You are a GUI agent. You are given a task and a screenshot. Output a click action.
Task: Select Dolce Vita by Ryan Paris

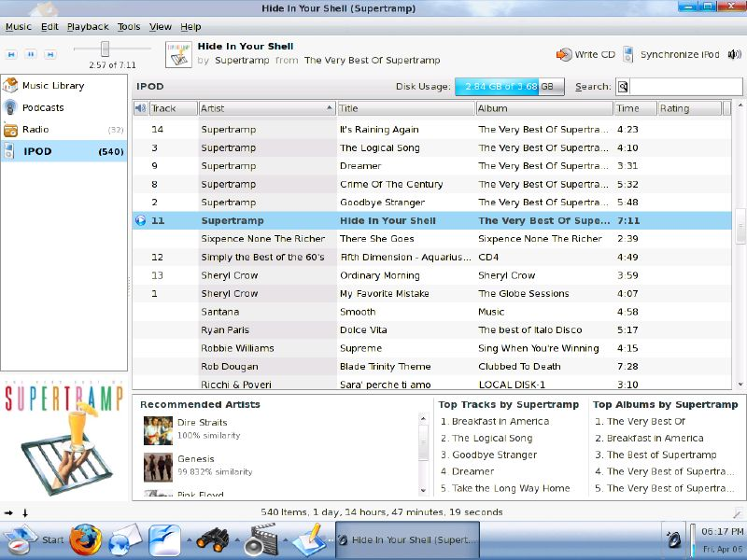pyautogui.click(x=431, y=330)
